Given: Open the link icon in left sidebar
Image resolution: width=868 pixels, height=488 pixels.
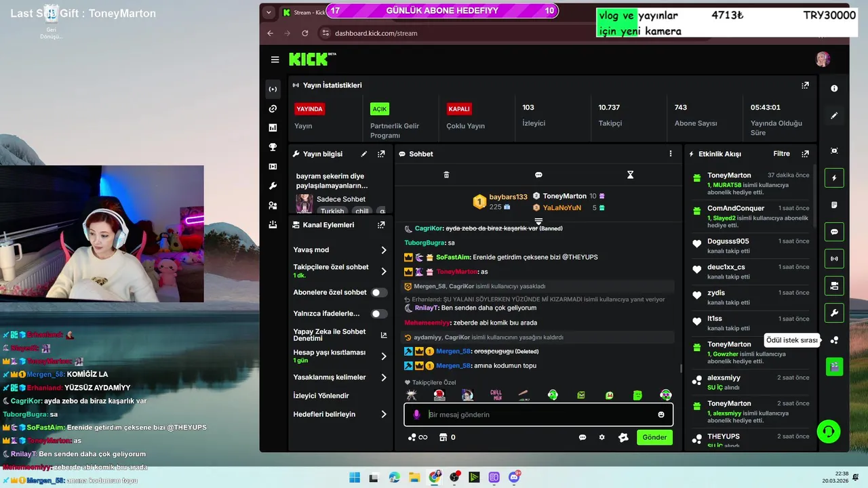Looking at the screenshot, I should click(273, 108).
